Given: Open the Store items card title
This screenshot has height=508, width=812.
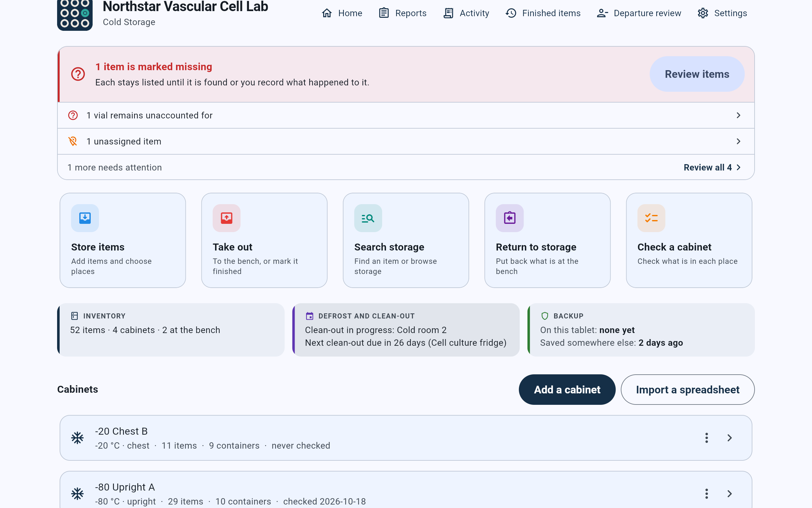Looking at the screenshot, I should coord(98,247).
